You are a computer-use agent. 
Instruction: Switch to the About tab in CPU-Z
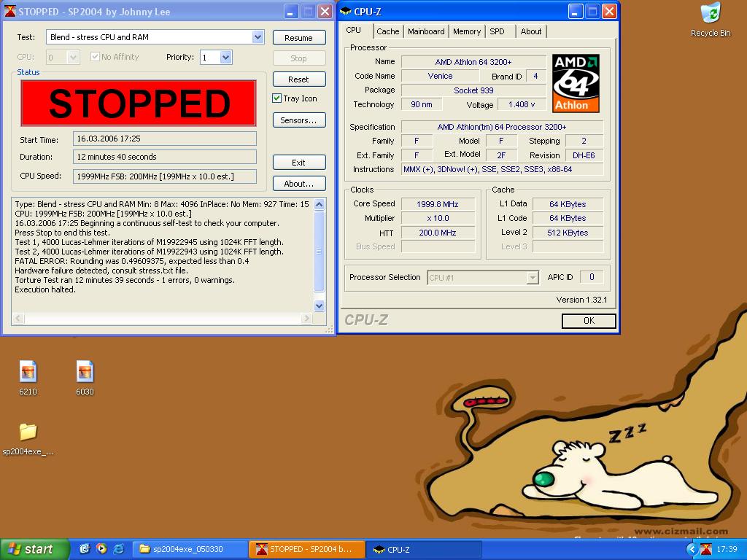coord(531,31)
